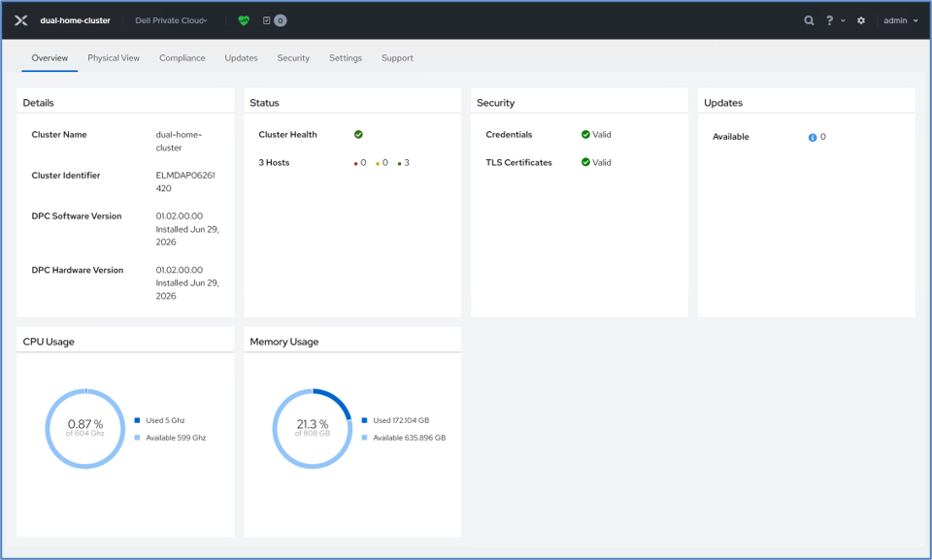This screenshot has height=560, width=932.
Task: Open the search magnifier icon
Action: click(x=809, y=20)
